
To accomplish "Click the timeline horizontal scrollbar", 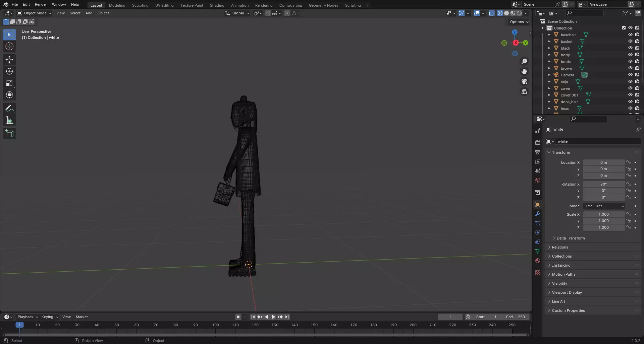I will [x=266, y=335].
